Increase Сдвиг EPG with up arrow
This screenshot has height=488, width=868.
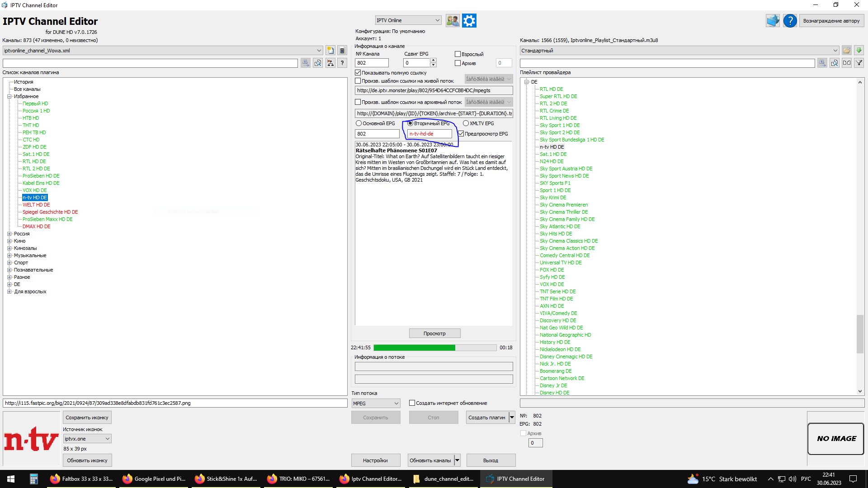433,61
